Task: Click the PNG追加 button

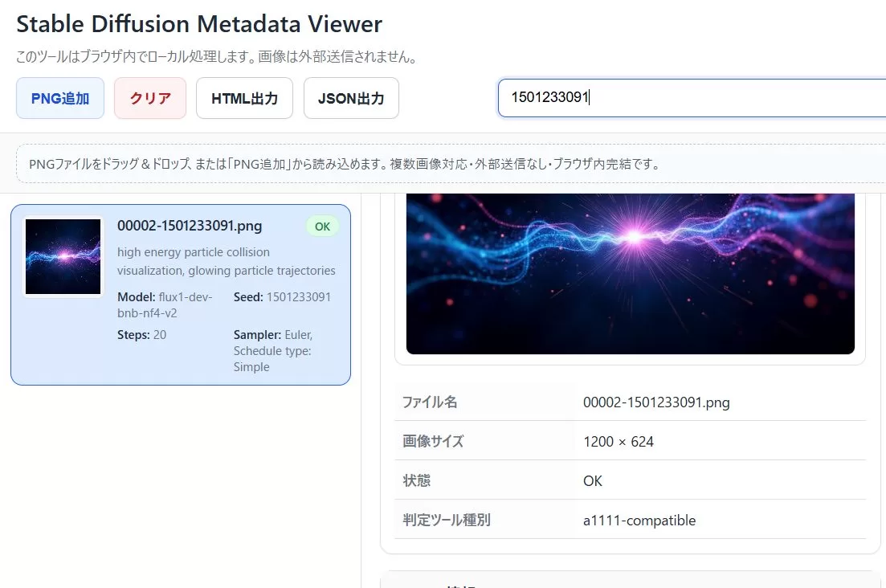Action: 60,99
